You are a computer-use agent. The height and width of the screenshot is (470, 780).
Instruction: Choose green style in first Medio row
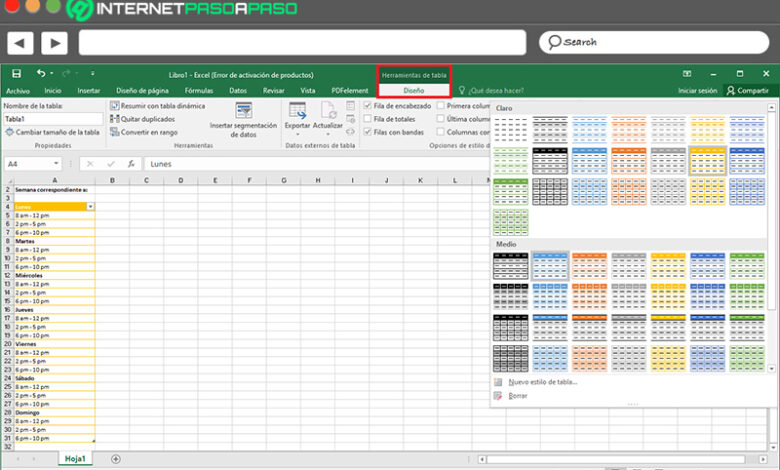(x=747, y=266)
